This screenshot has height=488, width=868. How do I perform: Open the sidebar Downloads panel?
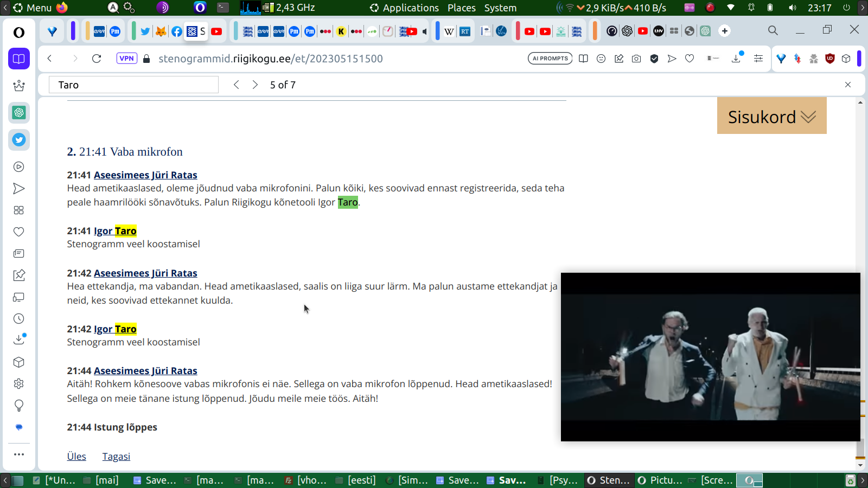coord(19,340)
